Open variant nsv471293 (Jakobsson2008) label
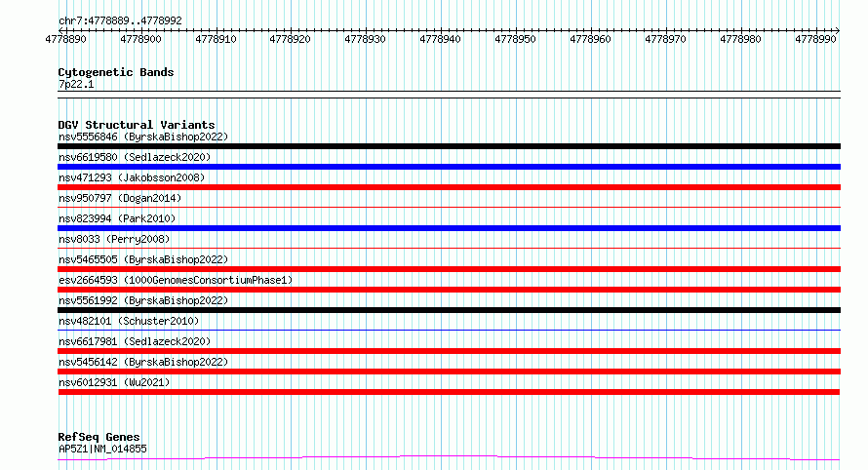 pos(132,177)
